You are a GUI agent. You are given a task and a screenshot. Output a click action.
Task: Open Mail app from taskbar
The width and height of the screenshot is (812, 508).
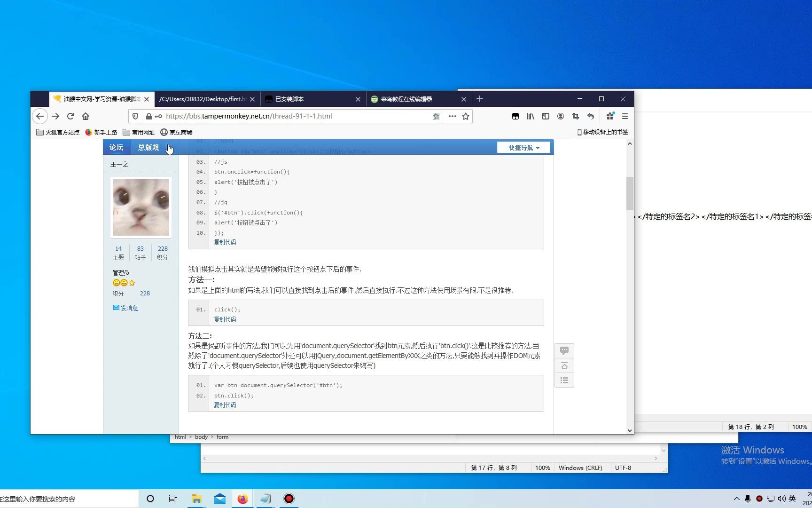tap(219, 499)
